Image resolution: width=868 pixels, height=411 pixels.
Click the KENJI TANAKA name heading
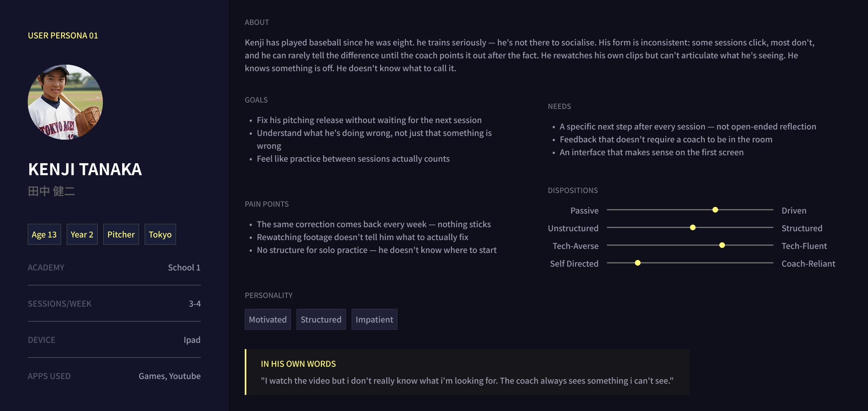pyautogui.click(x=85, y=169)
